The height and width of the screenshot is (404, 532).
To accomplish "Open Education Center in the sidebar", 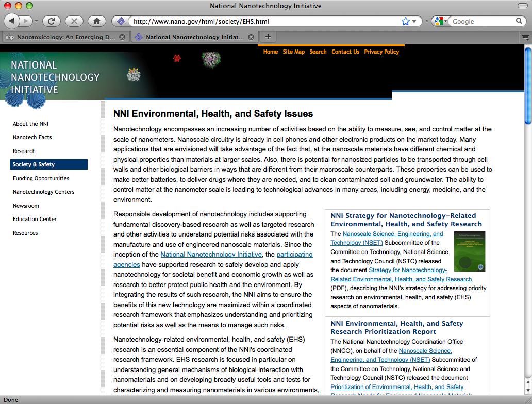I will tap(35, 219).
